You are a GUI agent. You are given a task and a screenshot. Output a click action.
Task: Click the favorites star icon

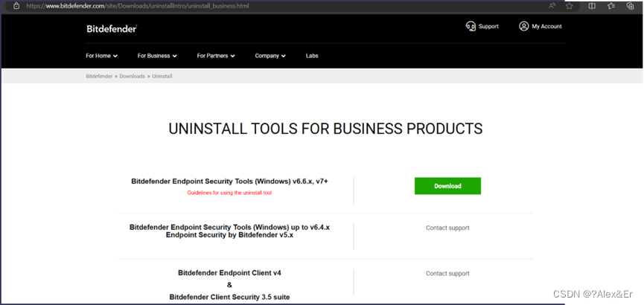point(569,6)
